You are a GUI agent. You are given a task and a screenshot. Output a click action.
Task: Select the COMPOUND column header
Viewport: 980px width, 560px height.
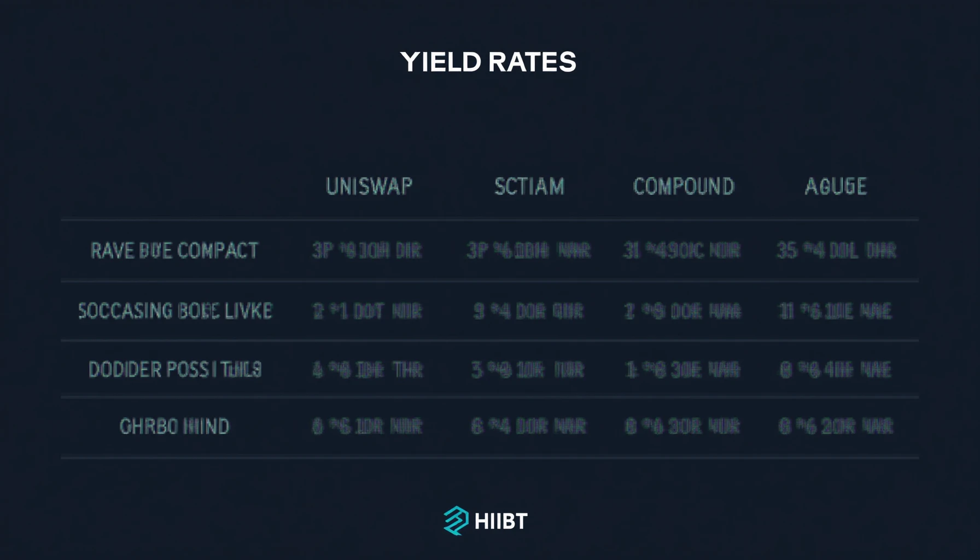[684, 186]
